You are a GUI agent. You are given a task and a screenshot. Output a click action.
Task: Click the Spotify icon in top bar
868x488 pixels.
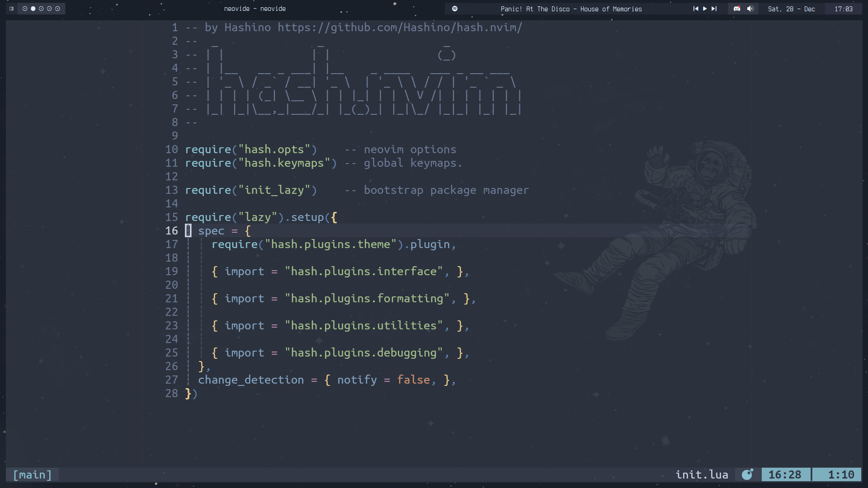click(x=455, y=9)
